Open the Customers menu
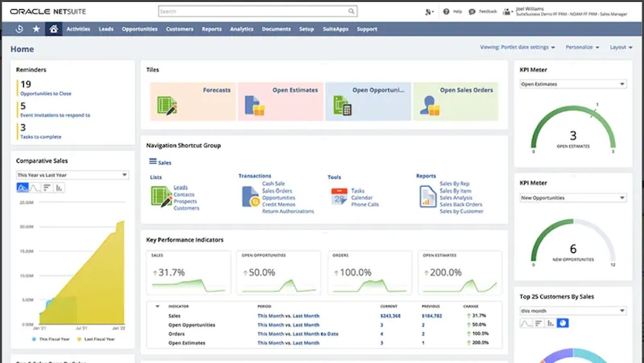 180,29
